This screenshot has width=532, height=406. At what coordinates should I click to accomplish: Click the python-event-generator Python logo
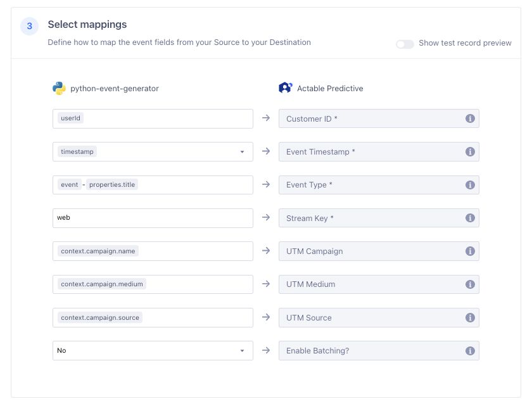59,88
